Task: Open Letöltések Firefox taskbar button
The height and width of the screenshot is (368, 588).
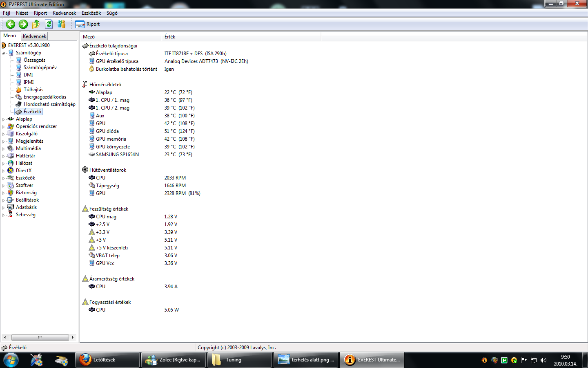Action: 107,360
